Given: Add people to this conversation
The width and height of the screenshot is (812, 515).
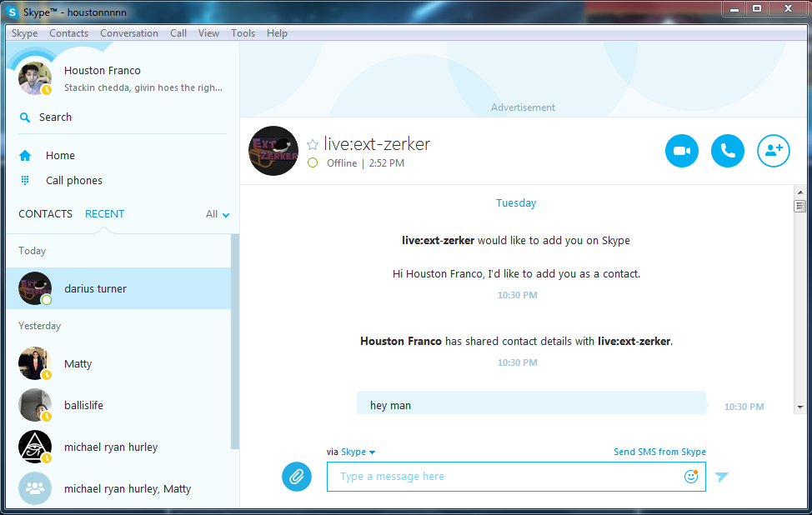Looking at the screenshot, I should [773, 151].
